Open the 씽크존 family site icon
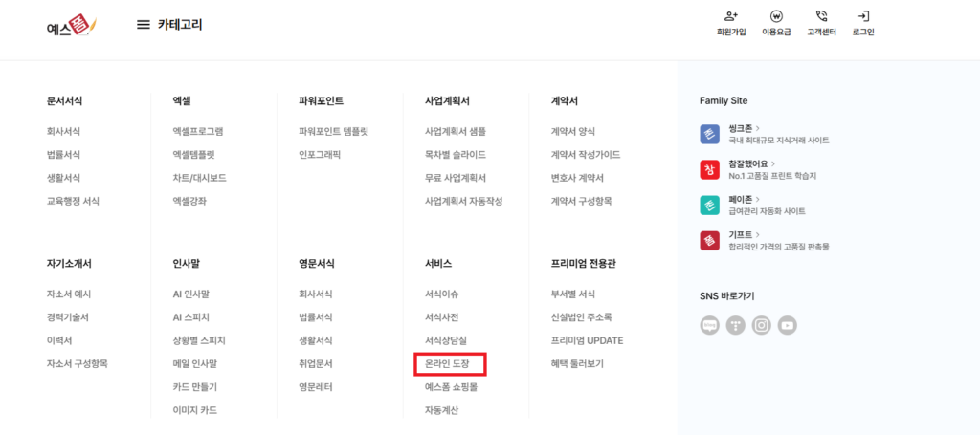The image size is (980, 435). pos(709,134)
